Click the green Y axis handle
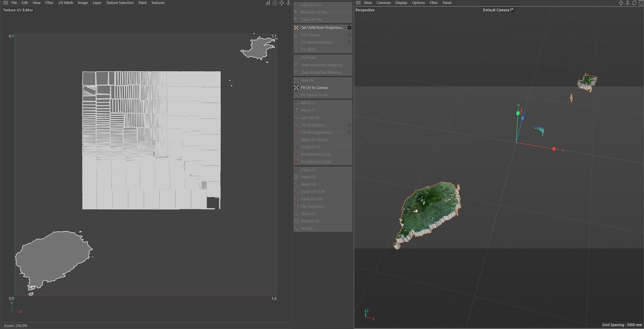The width and height of the screenshot is (644, 329). (518, 113)
